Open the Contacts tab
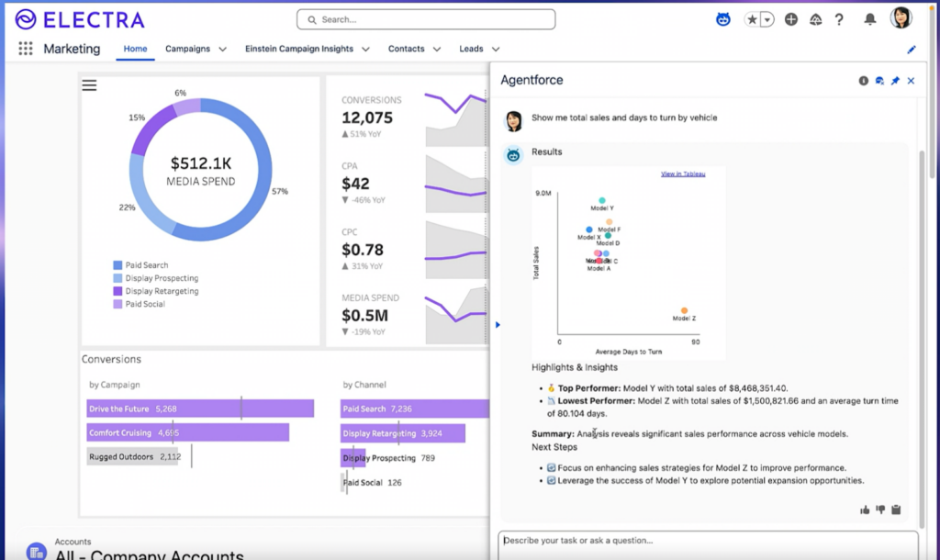The image size is (940, 560). [x=406, y=49]
